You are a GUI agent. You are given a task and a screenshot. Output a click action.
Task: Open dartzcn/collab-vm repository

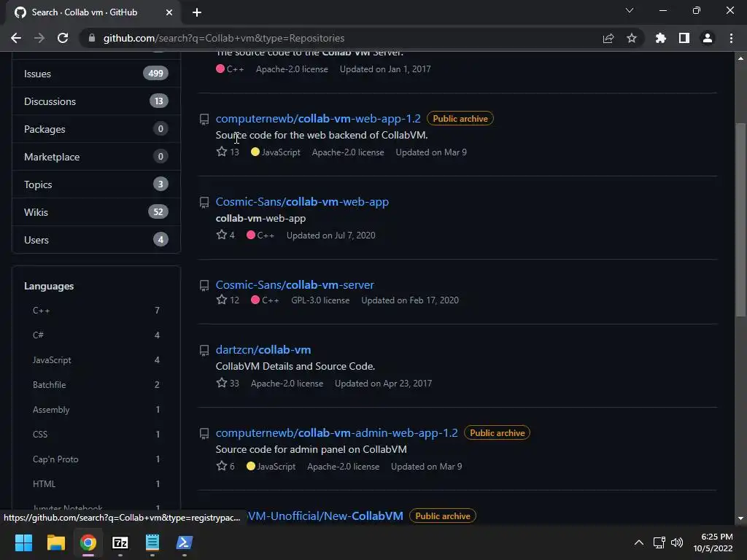click(263, 349)
